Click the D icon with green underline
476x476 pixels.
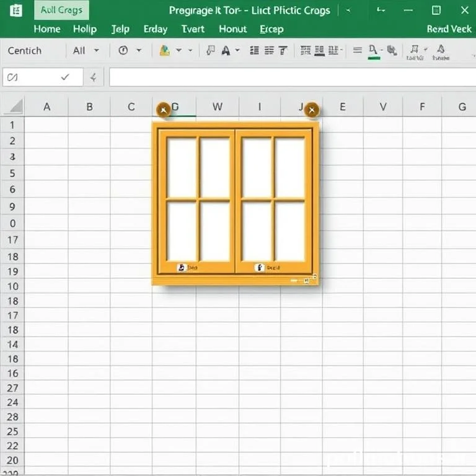click(374, 51)
